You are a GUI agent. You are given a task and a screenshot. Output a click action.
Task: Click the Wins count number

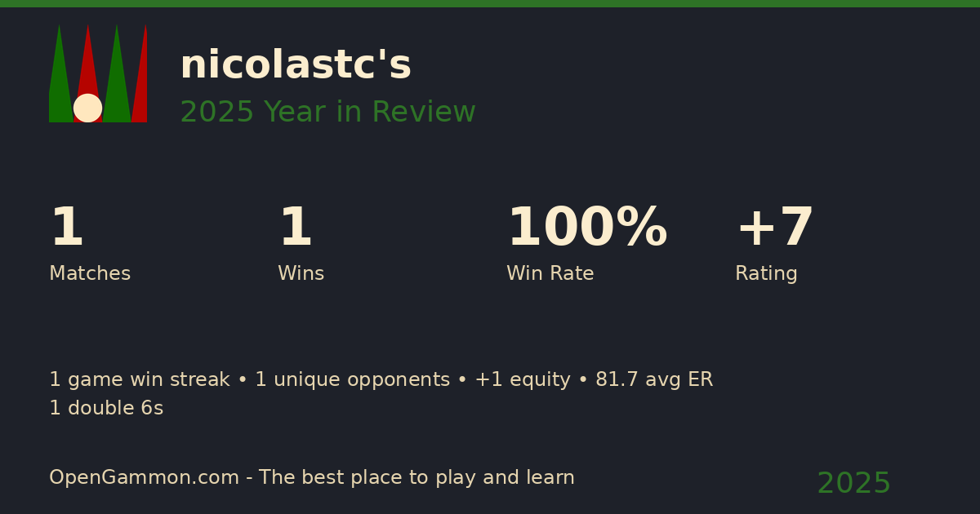pyautogui.click(x=296, y=228)
